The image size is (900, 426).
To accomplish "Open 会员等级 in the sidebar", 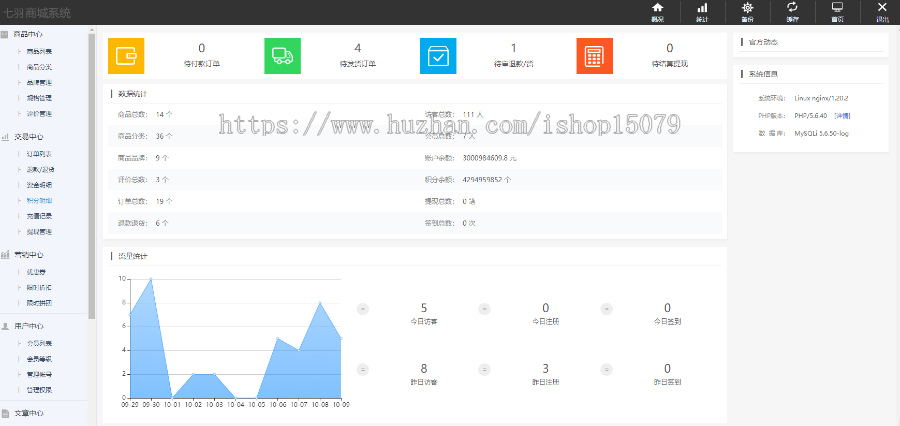I will pyautogui.click(x=39, y=359).
